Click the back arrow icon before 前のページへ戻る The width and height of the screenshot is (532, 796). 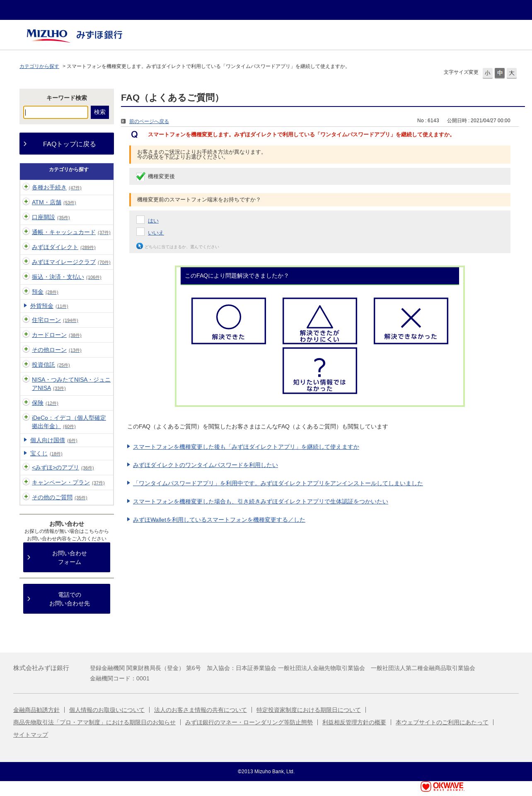click(123, 121)
